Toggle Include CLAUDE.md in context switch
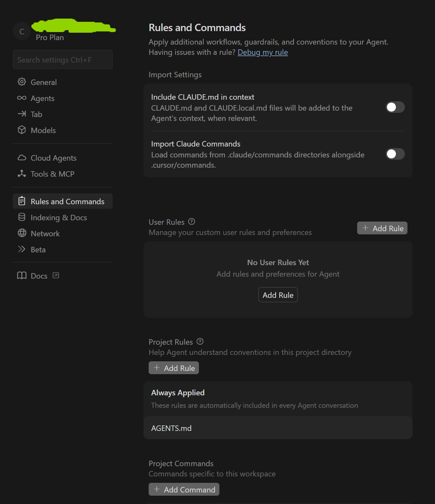The width and height of the screenshot is (435, 504). 395,107
